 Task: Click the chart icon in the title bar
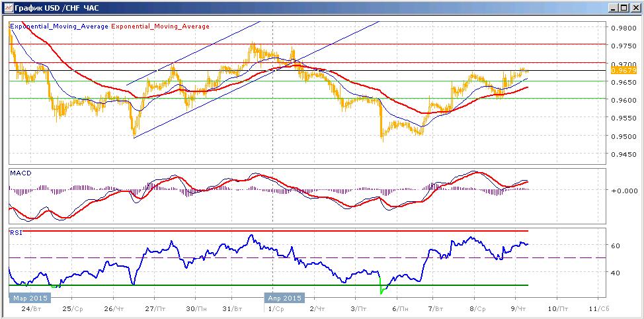pos(8,7)
